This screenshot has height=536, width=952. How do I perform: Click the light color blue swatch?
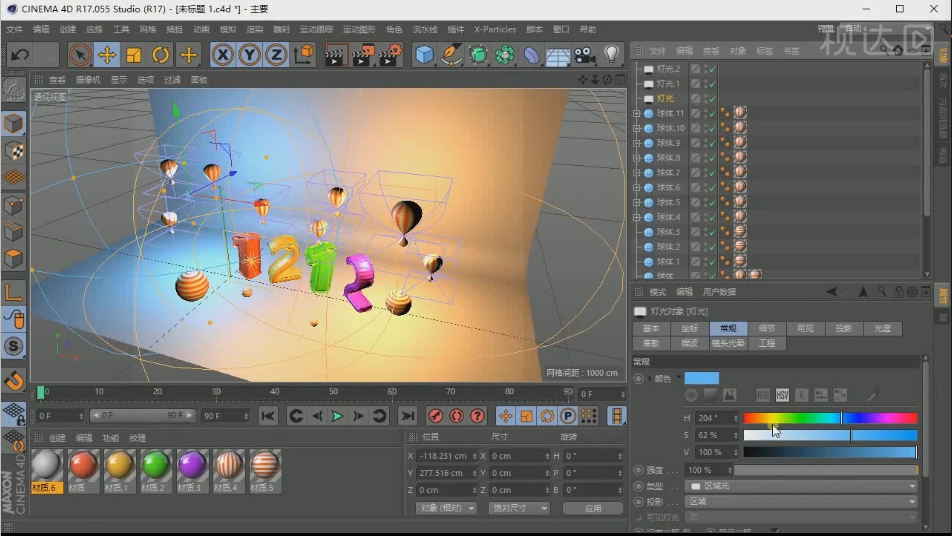(x=701, y=378)
